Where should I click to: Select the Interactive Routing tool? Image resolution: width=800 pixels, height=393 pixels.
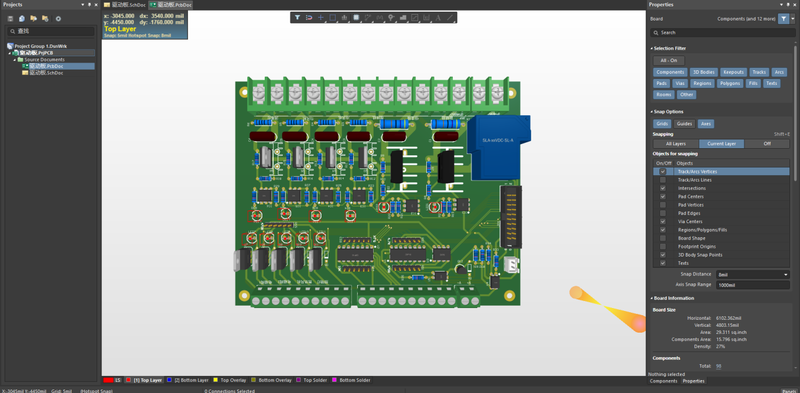click(x=368, y=17)
